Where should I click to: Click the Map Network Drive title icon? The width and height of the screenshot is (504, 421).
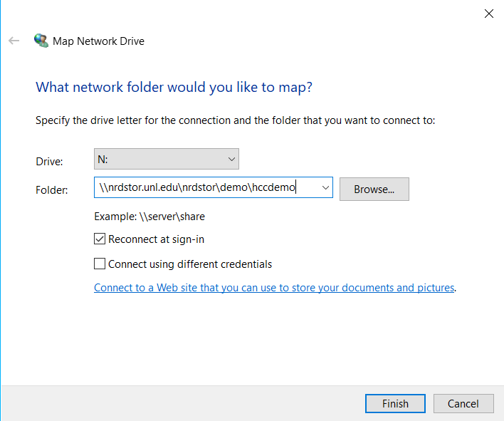coord(41,41)
